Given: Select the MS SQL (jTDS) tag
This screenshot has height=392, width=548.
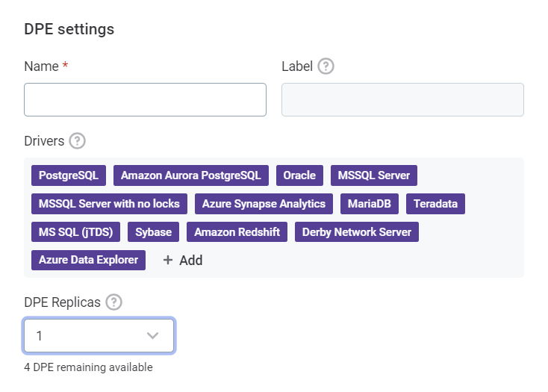Looking at the screenshot, I should (75, 232).
